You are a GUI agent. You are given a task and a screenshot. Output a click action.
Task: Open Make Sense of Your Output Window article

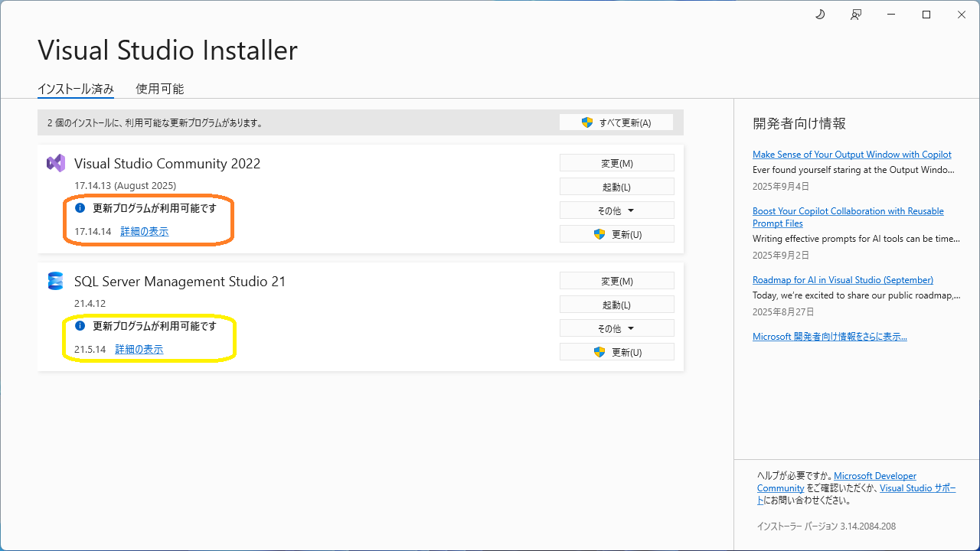(x=852, y=155)
